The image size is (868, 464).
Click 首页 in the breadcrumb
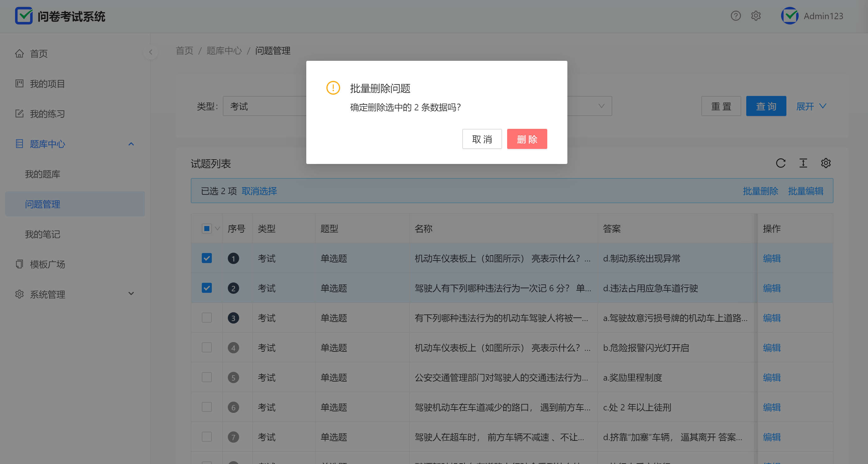(x=184, y=51)
